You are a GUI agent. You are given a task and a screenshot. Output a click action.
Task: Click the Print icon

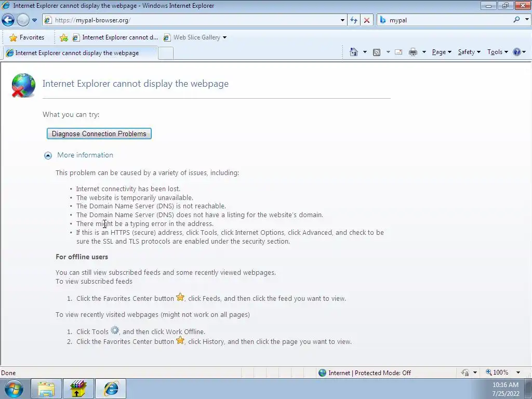click(x=413, y=52)
